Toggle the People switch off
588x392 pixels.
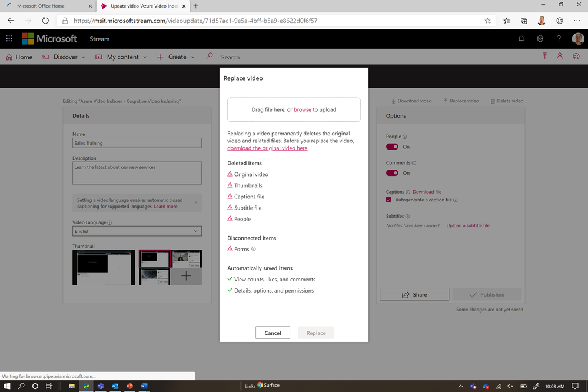coord(392,147)
